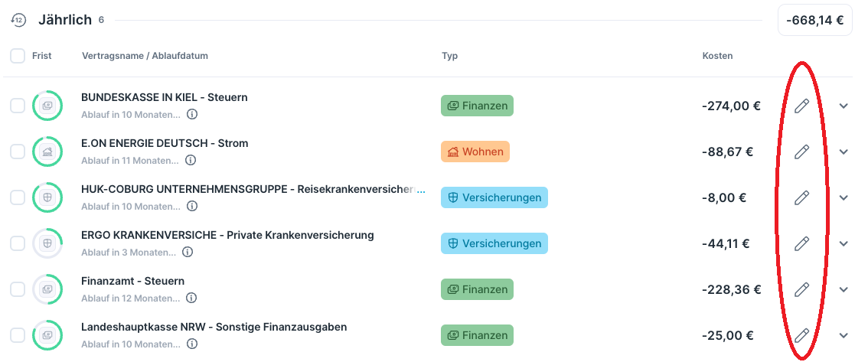Edit the BUNDESKASSE IN KIEL contract with pencil icon
This screenshot has width=868, height=362.
point(801,106)
